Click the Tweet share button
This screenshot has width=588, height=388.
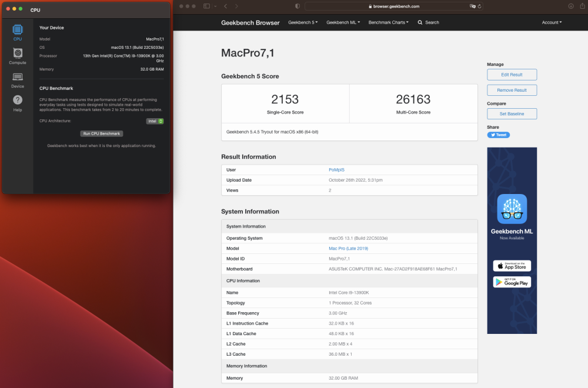(x=499, y=135)
